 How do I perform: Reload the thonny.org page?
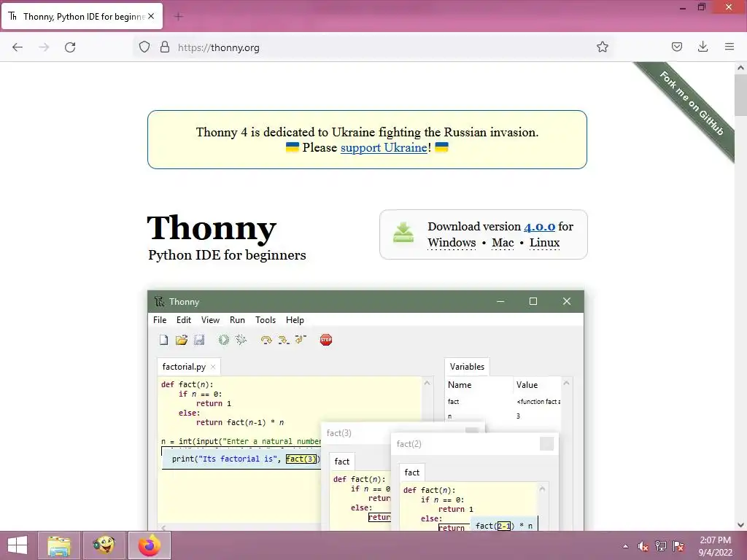70,47
